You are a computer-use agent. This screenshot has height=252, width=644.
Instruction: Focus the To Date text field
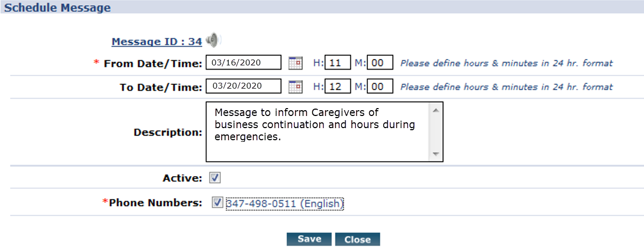(x=243, y=86)
